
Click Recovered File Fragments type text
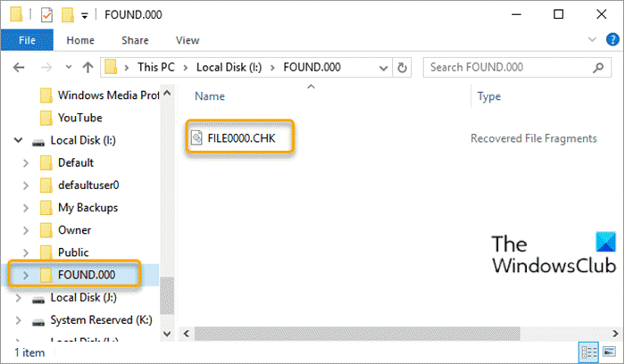[x=534, y=138]
